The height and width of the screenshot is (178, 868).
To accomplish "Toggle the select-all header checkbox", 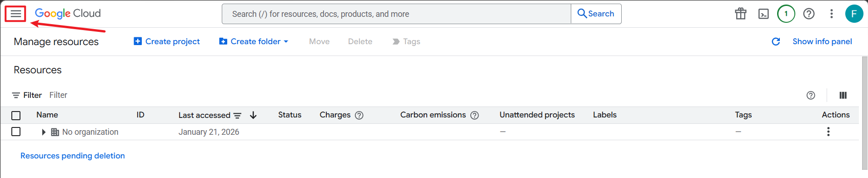I will click(x=16, y=116).
